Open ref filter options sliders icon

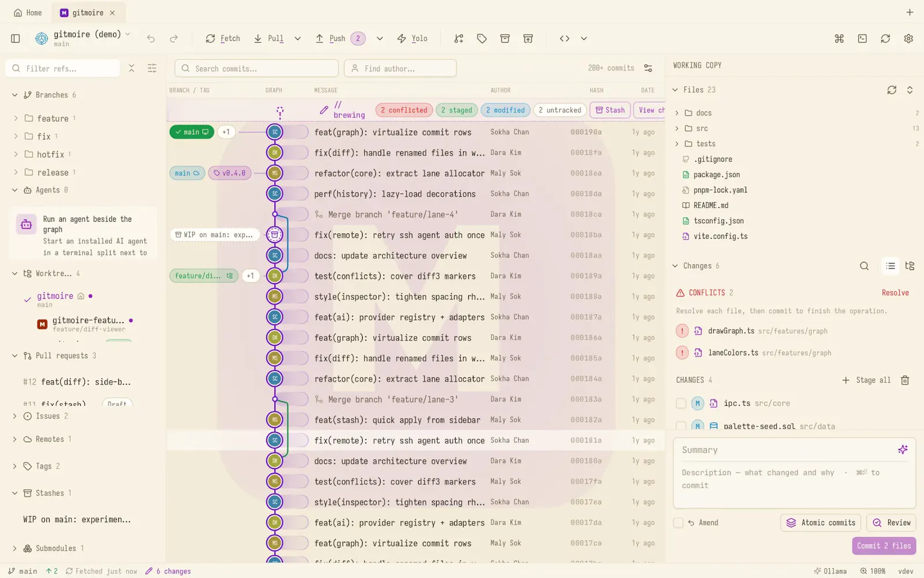point(152,68)
